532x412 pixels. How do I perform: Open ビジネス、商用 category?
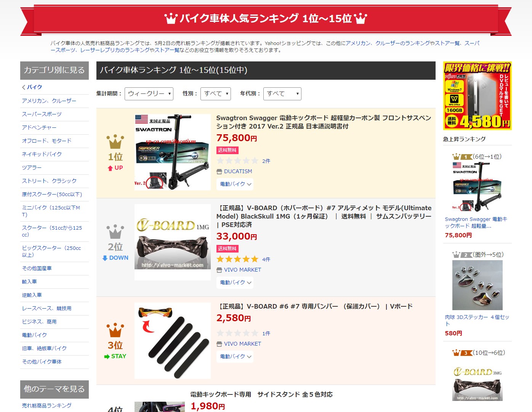pos(39,322)
